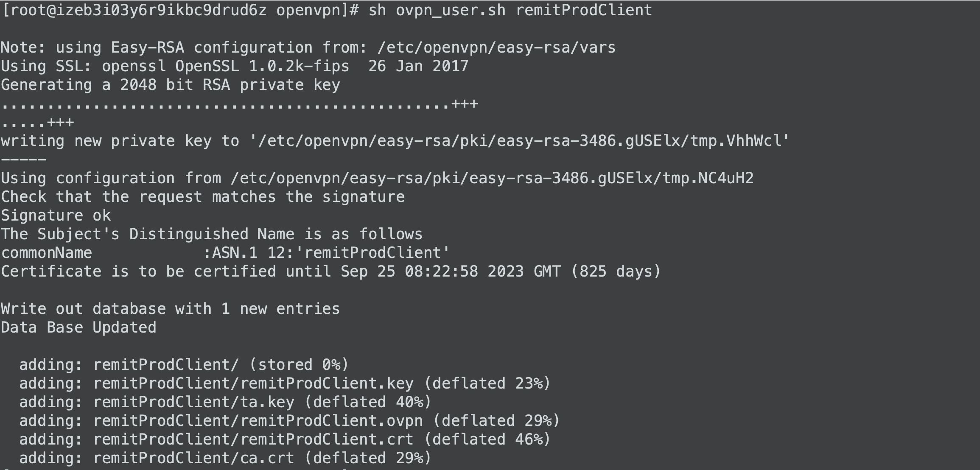Click the 'Generating a 2048 bit RSA' line
Viewport: 980px width, 470px height.
(171, 85)
